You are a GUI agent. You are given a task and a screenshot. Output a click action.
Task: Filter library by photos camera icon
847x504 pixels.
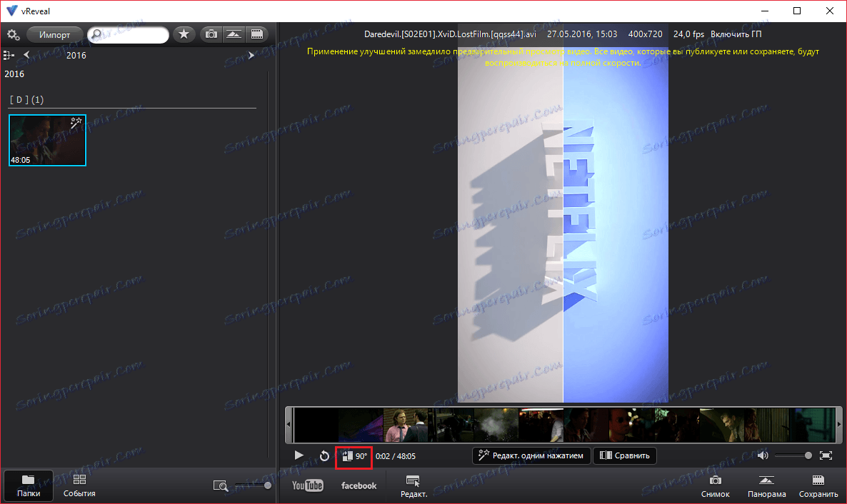[x=211, y=34]
